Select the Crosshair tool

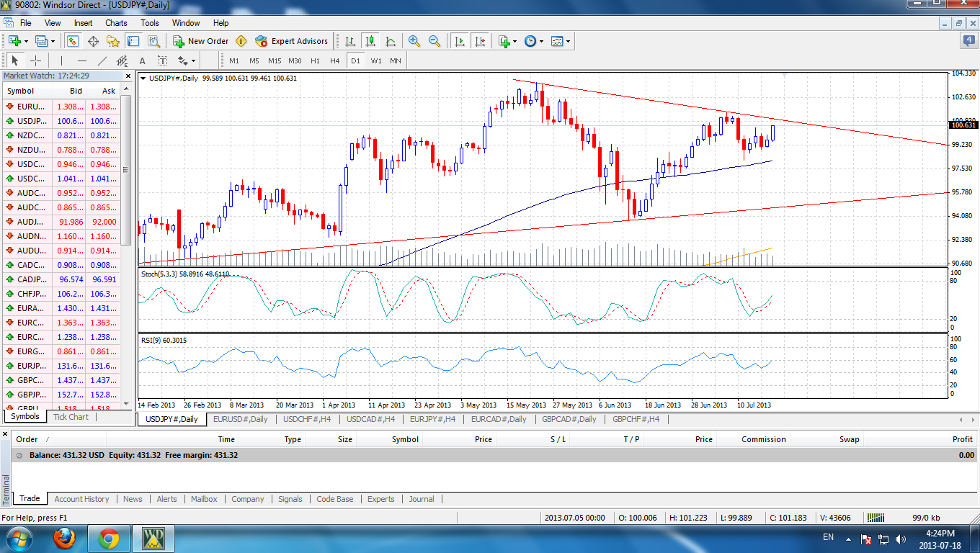coord(35,60)
